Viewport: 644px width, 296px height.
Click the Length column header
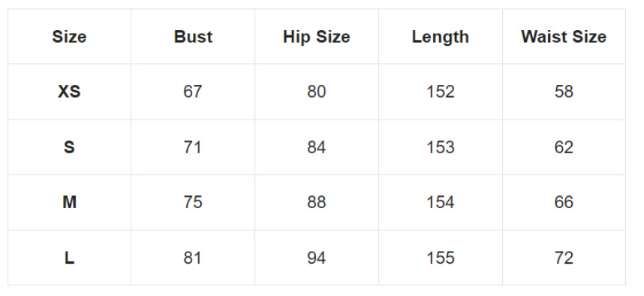[441, 37]
